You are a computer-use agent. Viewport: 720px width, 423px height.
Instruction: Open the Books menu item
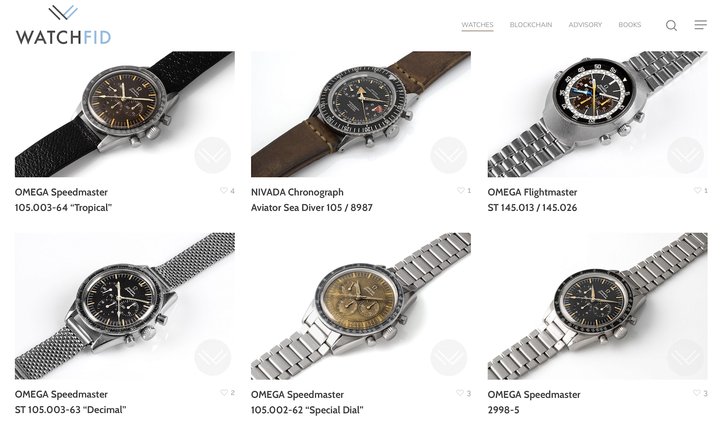630,25
